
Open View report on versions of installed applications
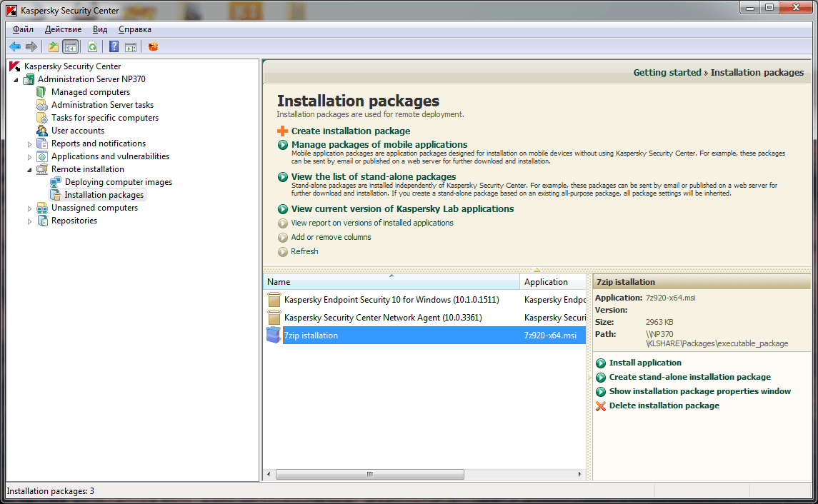(x=372, y=223)
